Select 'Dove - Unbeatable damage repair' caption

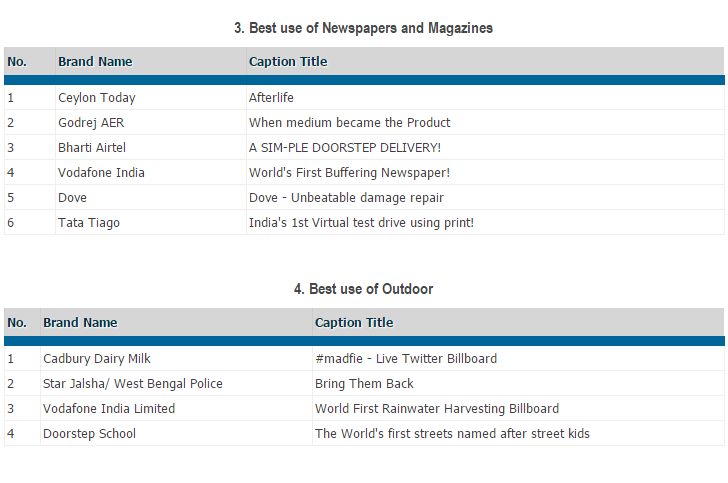[x=346, y=198]
